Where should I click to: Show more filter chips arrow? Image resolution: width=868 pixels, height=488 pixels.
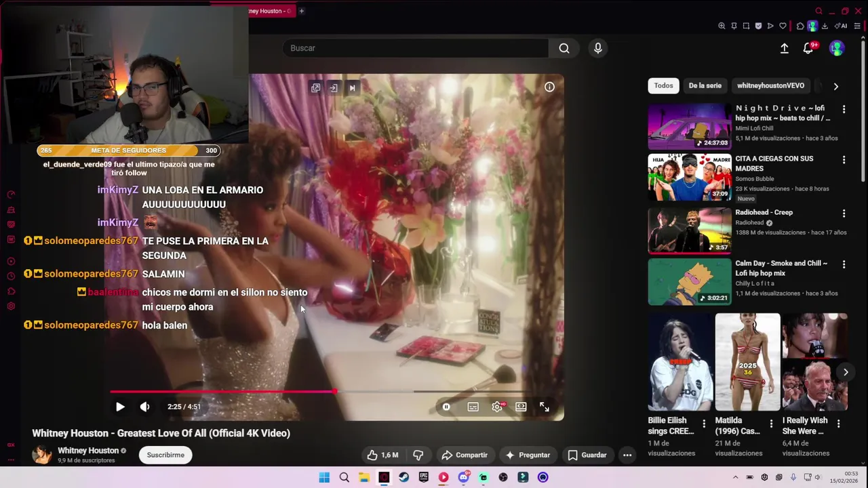coord(835,86)
